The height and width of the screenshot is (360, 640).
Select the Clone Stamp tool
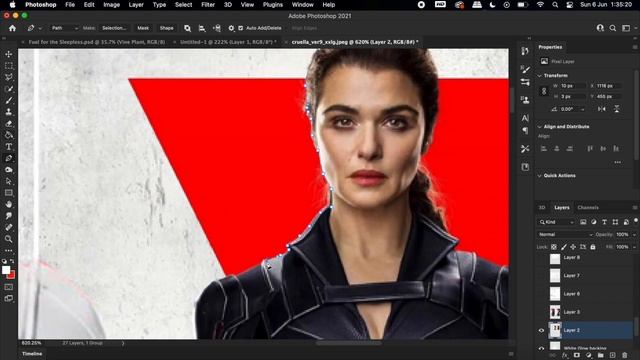point(9,112)
